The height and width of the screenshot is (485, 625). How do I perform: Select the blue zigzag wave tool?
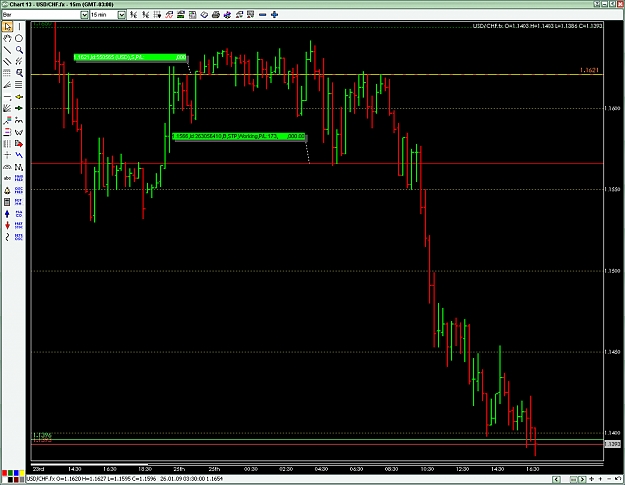[x=19, y=155]
